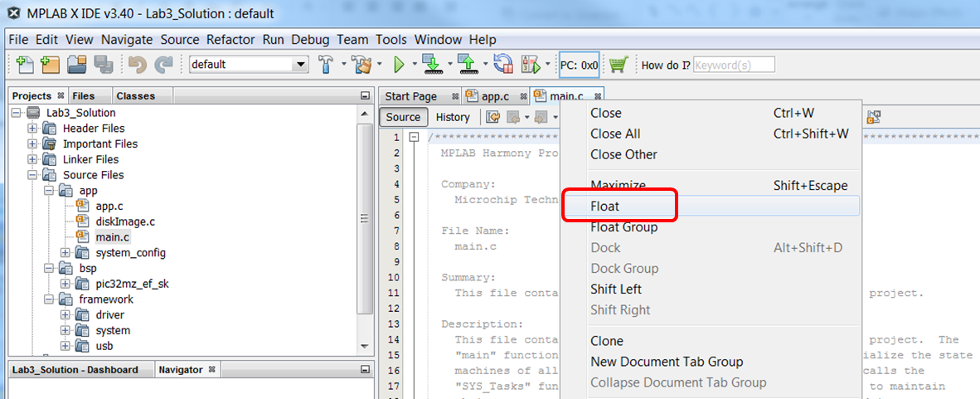Toggle code fold on line 1
The width and height of the screenshot is (980, 399).
click(x=414, y=138)
